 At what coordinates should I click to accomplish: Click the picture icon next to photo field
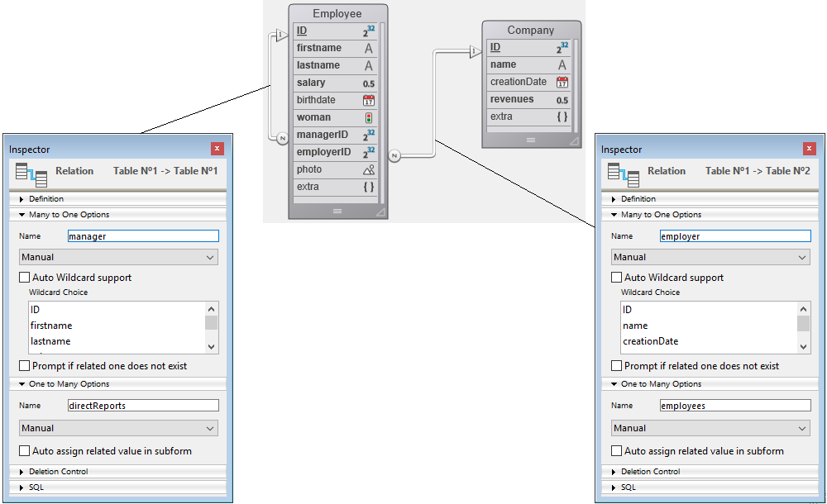click(369, 169)
